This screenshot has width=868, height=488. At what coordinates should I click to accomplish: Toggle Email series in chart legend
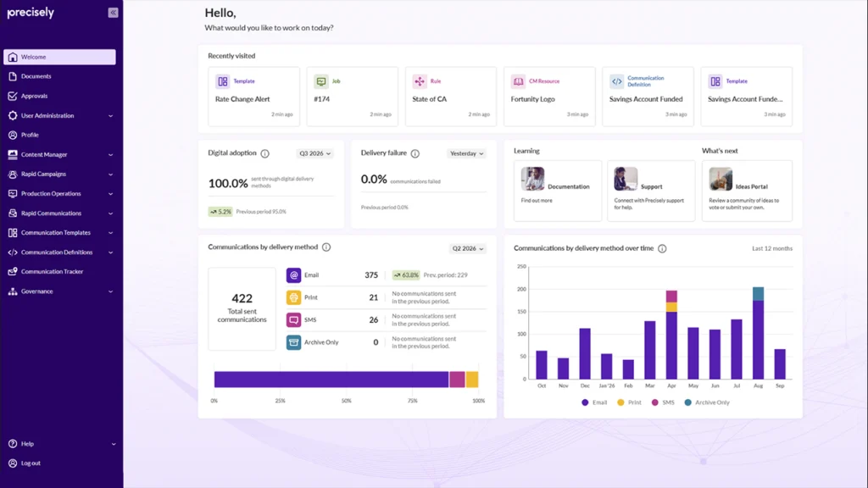coord(594,402)
